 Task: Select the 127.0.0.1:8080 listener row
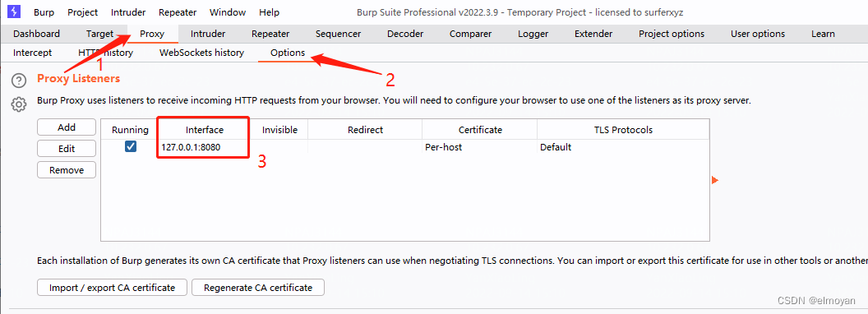coord(404,147)
